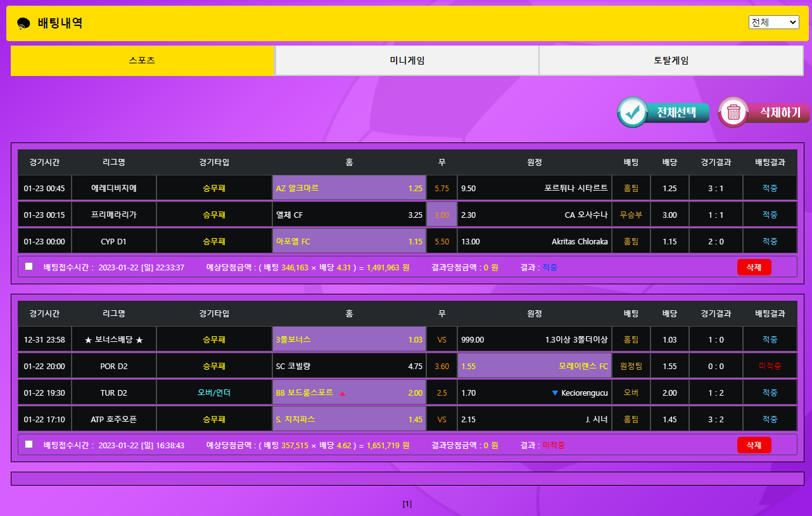The height and width of the screenshot is (516, 812).
Task: Click the S. 치치파스 home odds cell
Action: coord(349,419)
